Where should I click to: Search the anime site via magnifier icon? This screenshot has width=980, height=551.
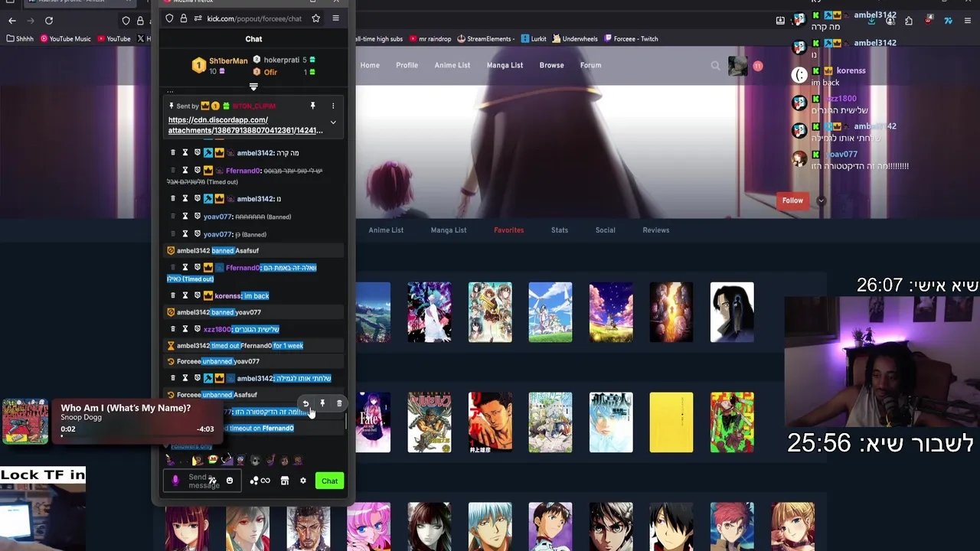point(715,66)
